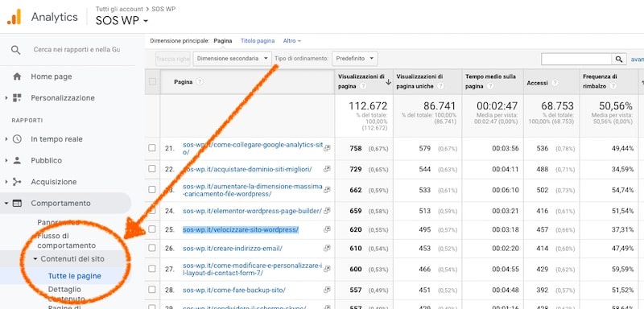This screenshot has height=309, width=644.
Task: Select Pagina primary dimension
Action: click(x=223, y=41)
